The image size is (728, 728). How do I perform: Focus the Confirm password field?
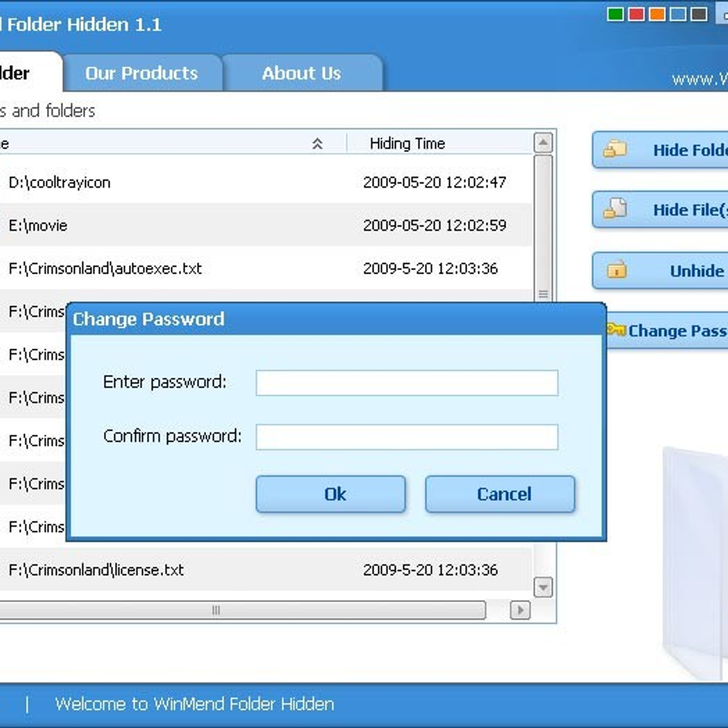click(407, 437)
